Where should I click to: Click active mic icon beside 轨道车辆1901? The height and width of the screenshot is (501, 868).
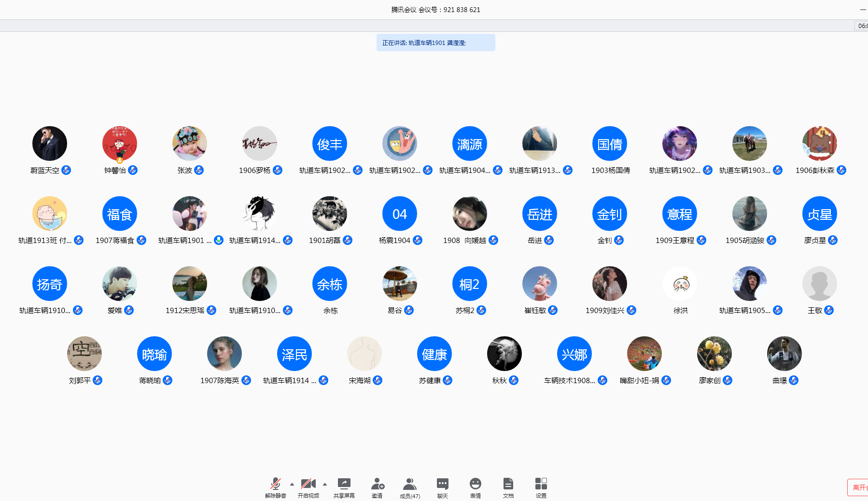point(219,240)
